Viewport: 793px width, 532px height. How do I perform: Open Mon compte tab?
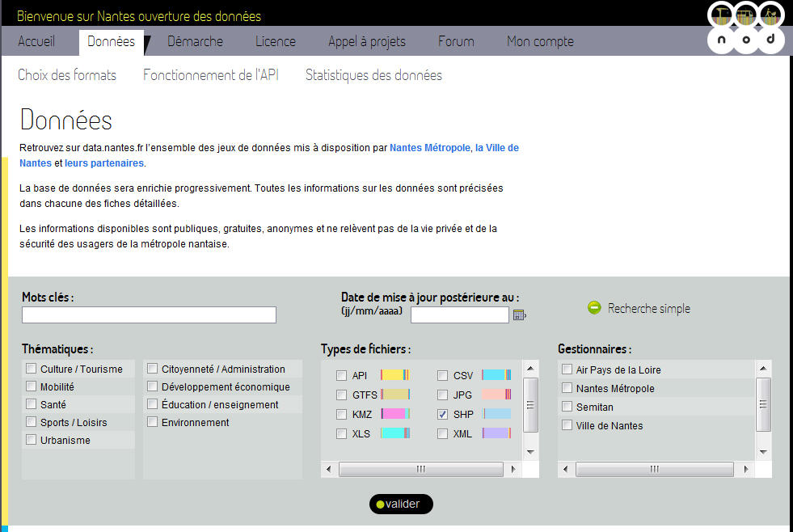[x=540, y=41]
